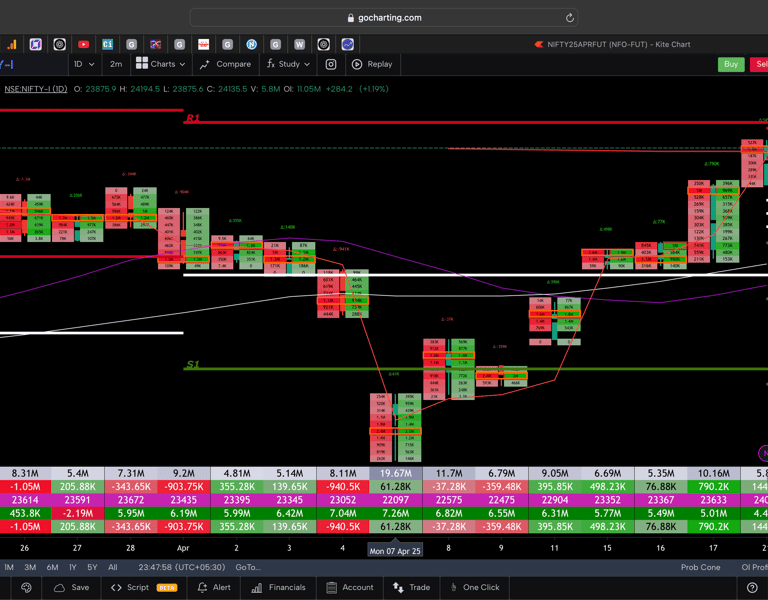This screenshot has height=600, width=768.
Task: Click the 453.8K green cell
Action: [25, 513]
